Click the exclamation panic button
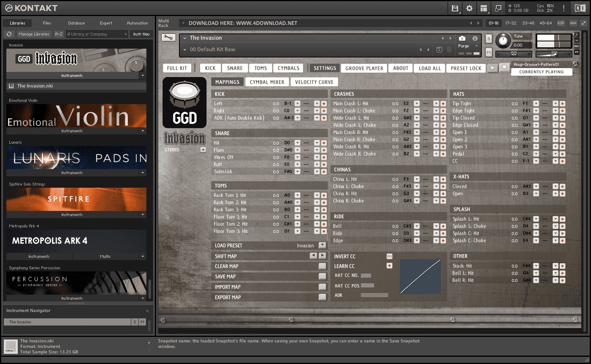 click(564, 8)
